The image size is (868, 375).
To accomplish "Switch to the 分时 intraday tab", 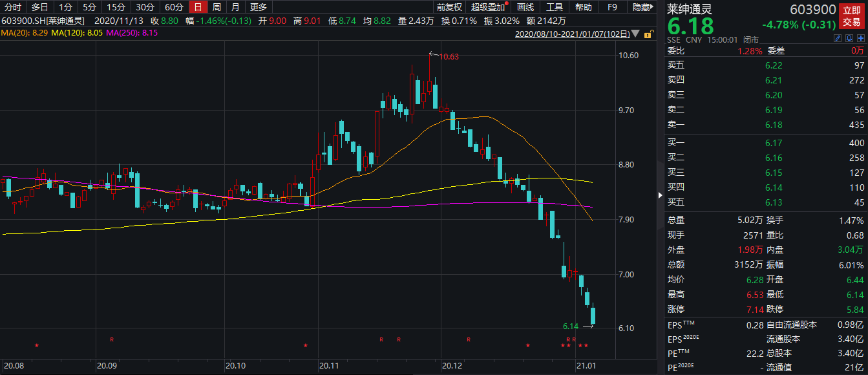I will (13, 8).
